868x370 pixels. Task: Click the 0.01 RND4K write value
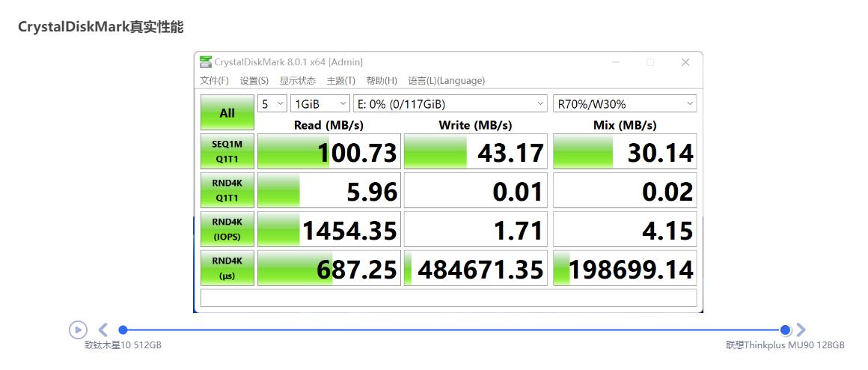pos(475,190)
